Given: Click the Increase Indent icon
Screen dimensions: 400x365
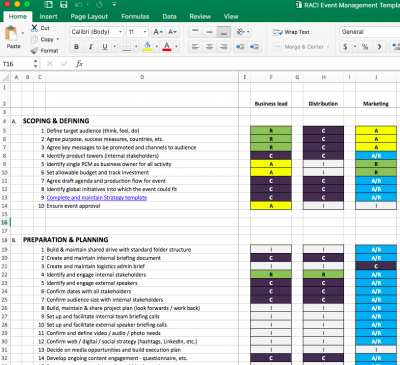Looking at the screenshot, I should 254,47.
